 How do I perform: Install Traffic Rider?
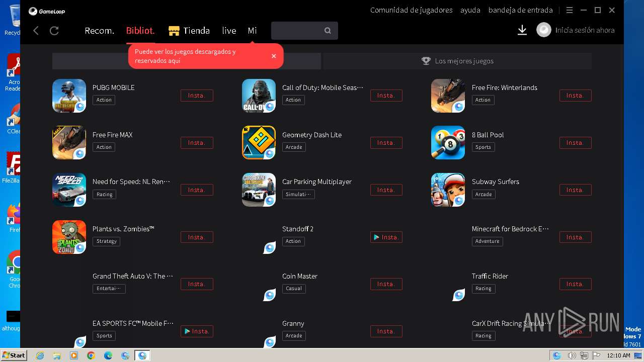(x=575, y=284)
